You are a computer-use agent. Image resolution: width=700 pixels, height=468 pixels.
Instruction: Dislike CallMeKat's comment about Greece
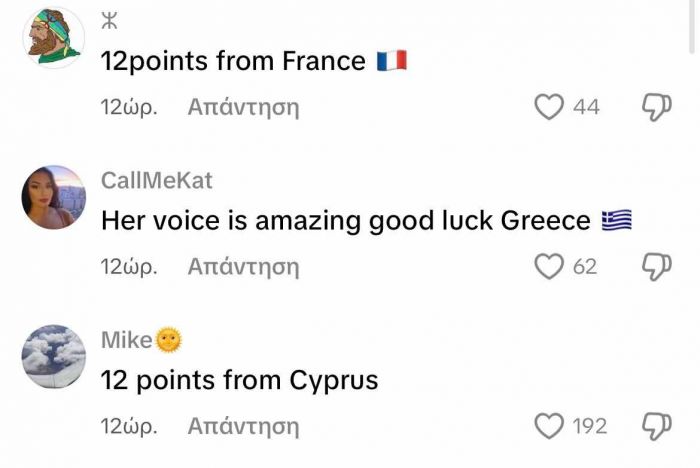click(x=655, y=267)
